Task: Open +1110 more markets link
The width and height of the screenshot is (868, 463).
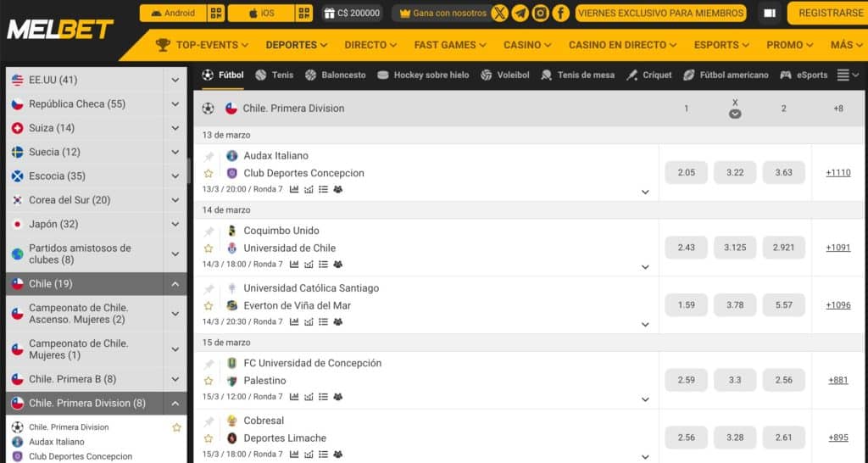Action: click(x=837, y=172)
